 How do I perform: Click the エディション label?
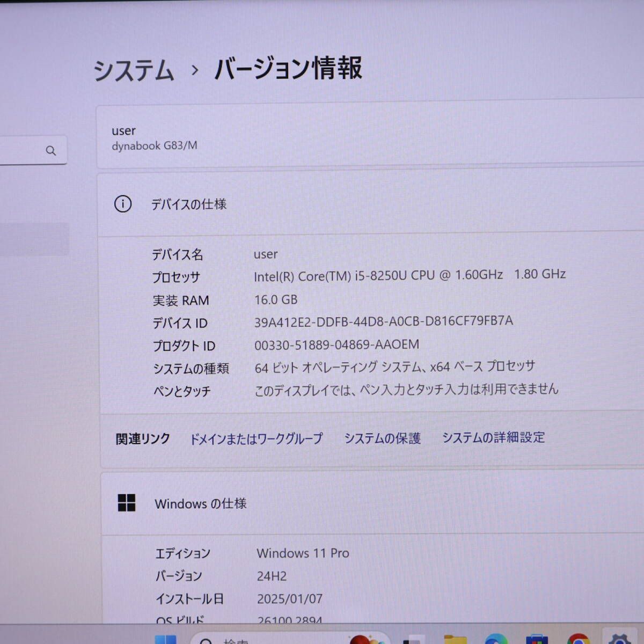tap(183, 554)
